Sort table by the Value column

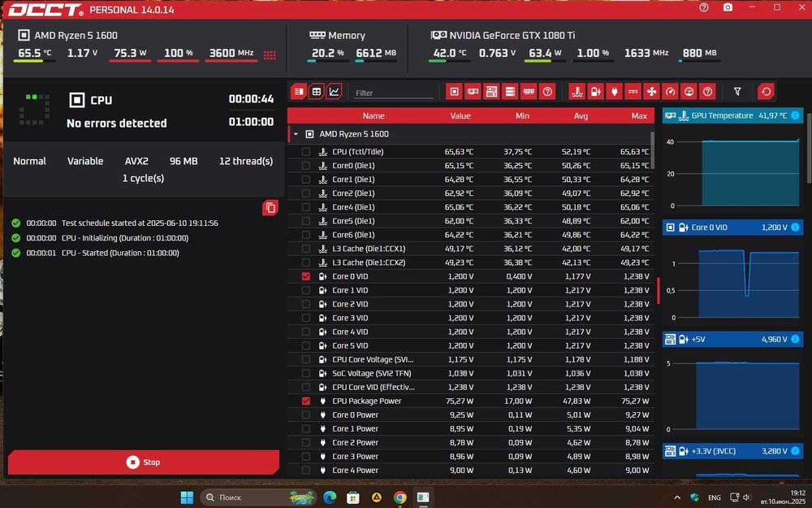[x=460, y=115]
